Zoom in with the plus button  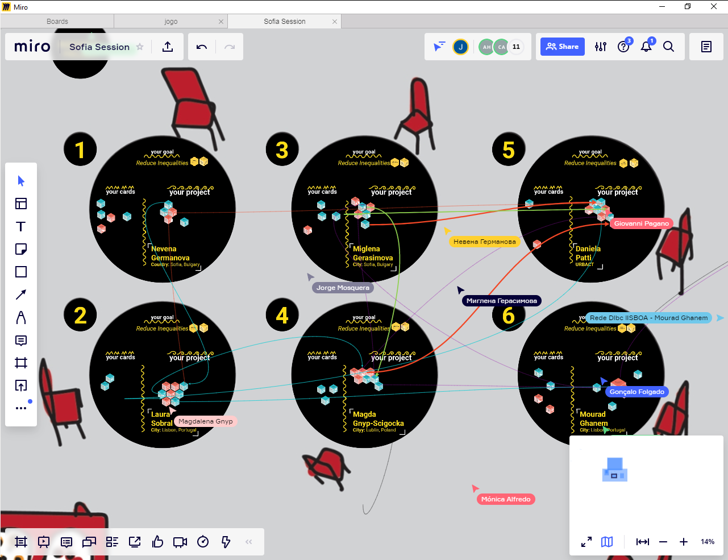coord(684,542)
